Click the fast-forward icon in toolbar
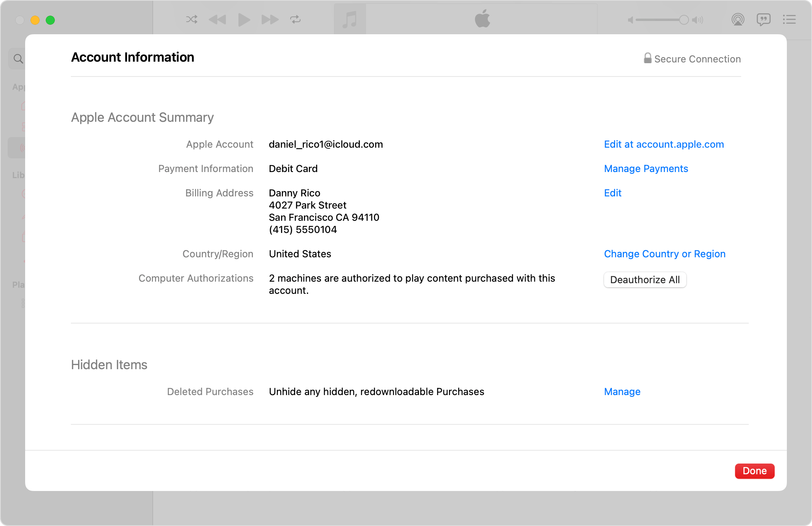812x526 pixels. click(x=268, y=21)
